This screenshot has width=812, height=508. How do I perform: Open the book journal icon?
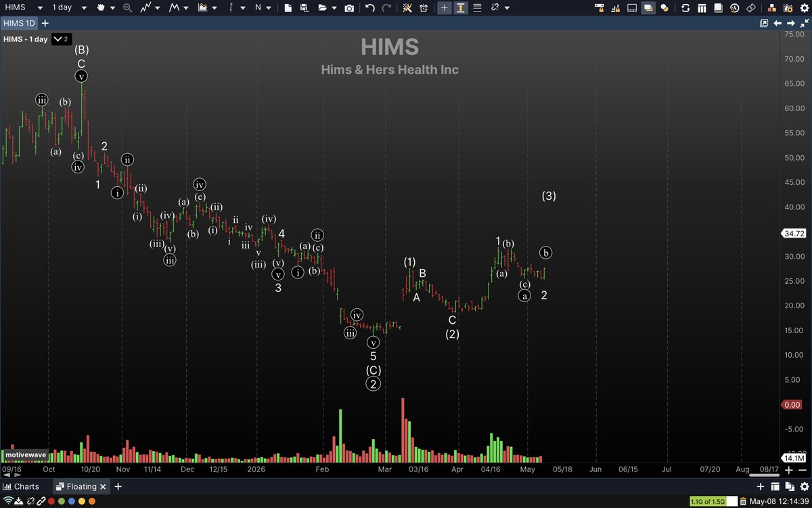(719, 8)
